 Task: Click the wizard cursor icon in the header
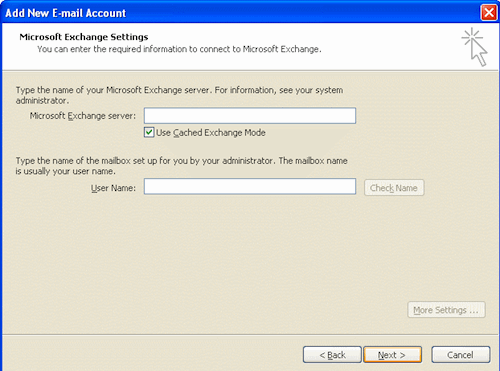click(475, 47)
